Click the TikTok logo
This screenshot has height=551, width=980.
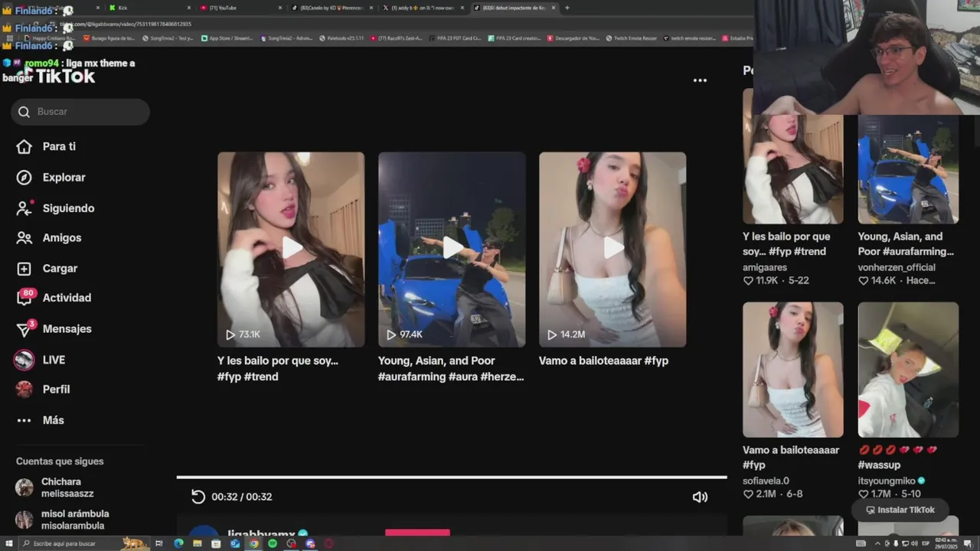[57, 77]
